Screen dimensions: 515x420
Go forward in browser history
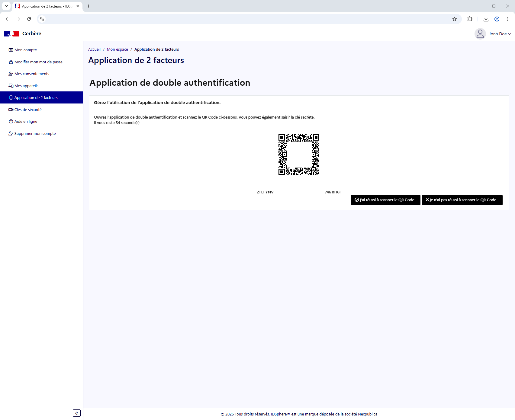pyautogui.click(x=18, y=19)
